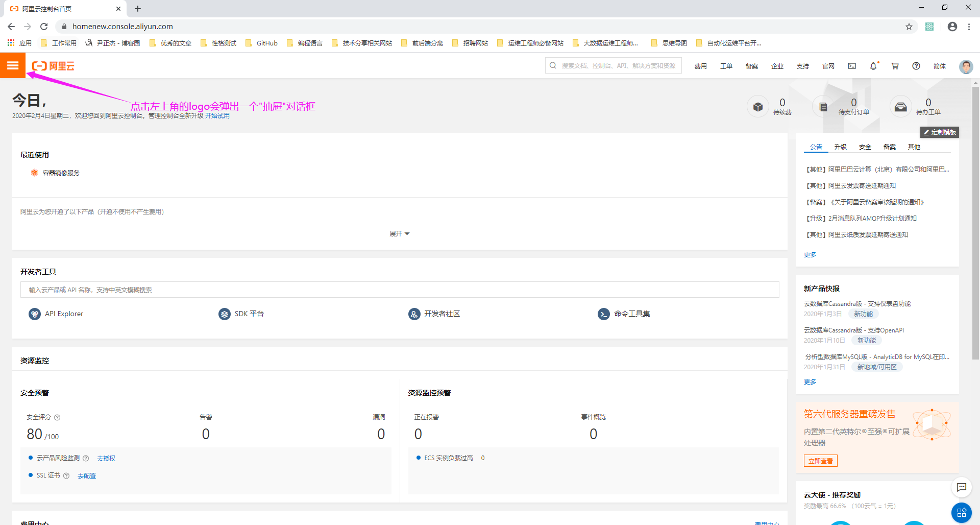Click the 去授权 link
Image resolution: width=980 pixels, height=525 pixels.
pos(106,459)
